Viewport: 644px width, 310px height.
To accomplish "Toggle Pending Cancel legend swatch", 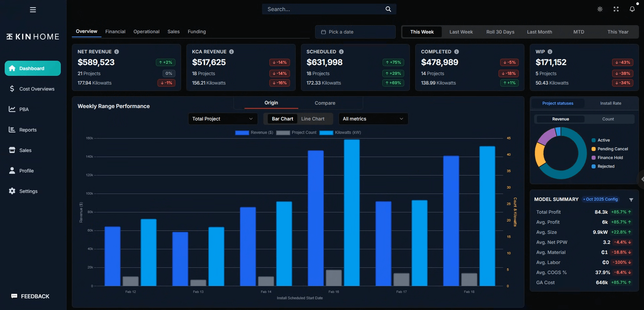I will click(x=594, y=149).
